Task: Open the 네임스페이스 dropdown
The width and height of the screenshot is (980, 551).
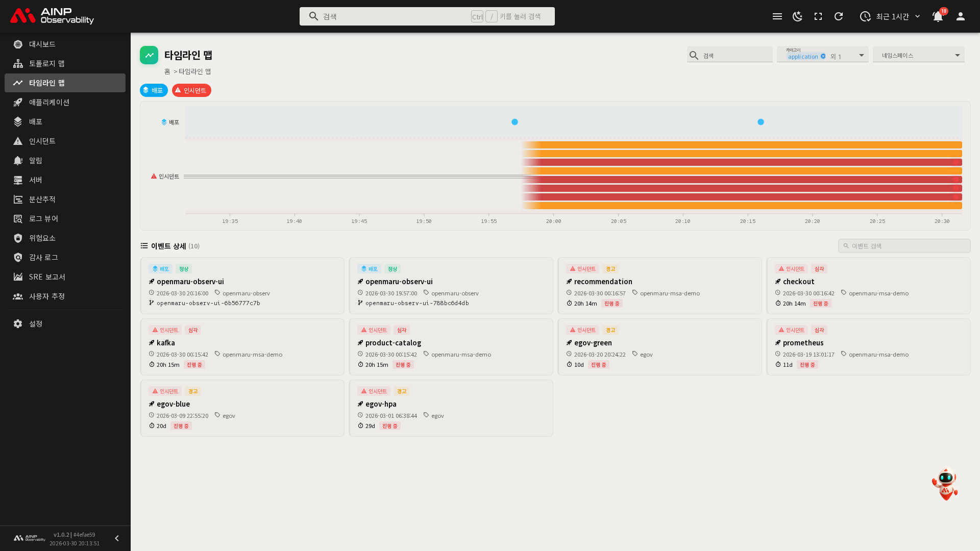Action: click(918, 55)
